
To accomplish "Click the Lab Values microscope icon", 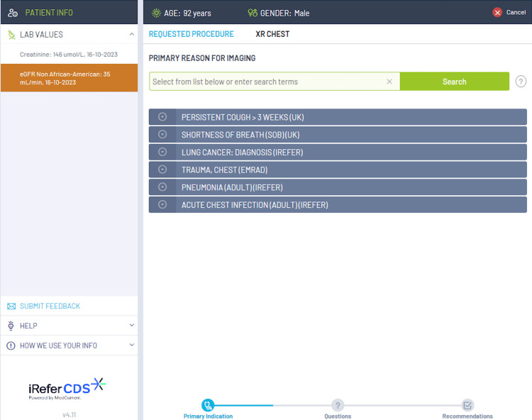I will click(x=11, y=35).
